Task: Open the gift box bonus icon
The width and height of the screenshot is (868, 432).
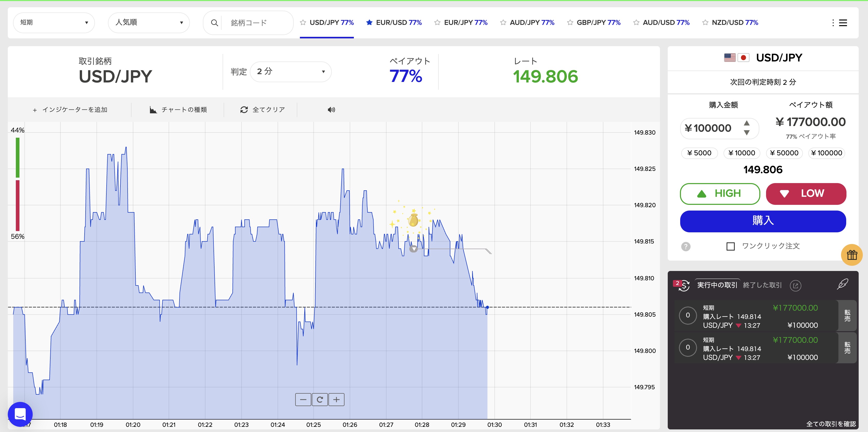Action: tap(851, 255)
